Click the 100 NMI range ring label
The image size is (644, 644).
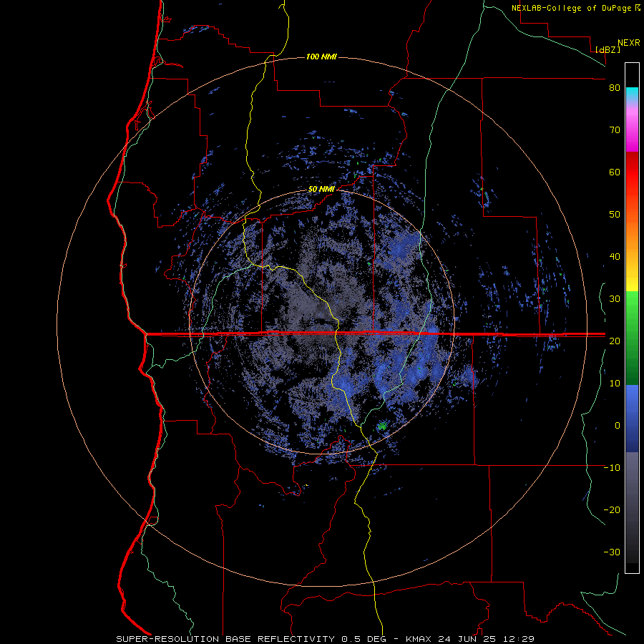(321, 57)
